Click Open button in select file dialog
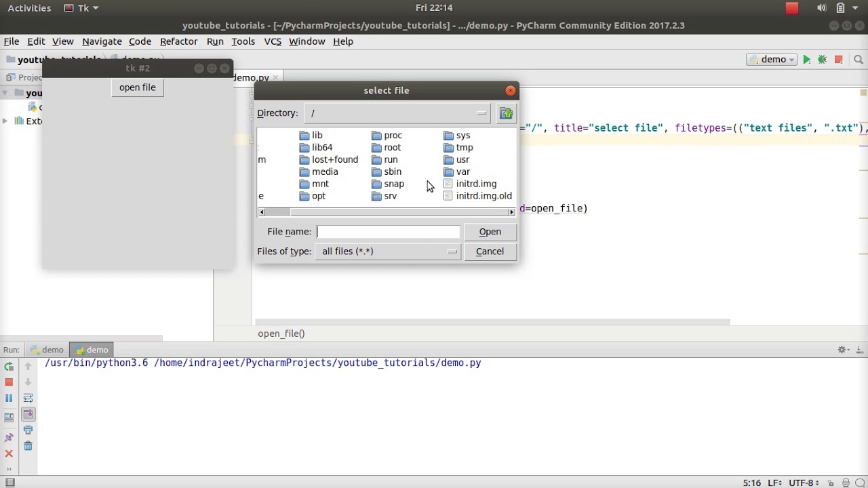Viewport: 868px width, 488px height. click(x=490, y=232)
